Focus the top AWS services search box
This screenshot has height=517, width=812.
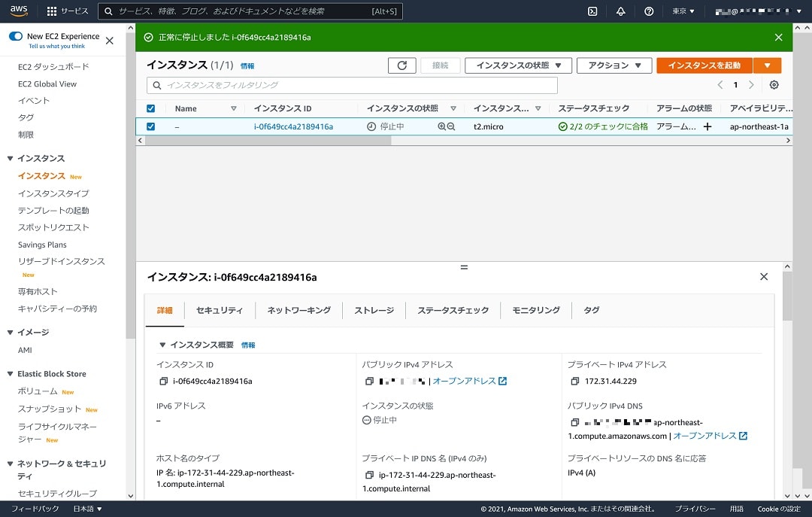tap(250, 11)
